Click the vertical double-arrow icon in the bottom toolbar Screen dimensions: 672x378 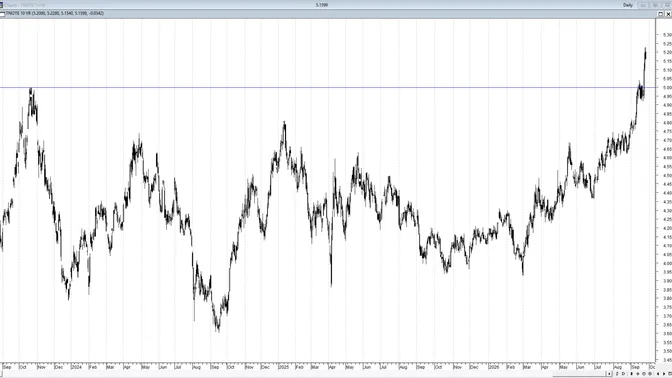[x=617, y=374]
